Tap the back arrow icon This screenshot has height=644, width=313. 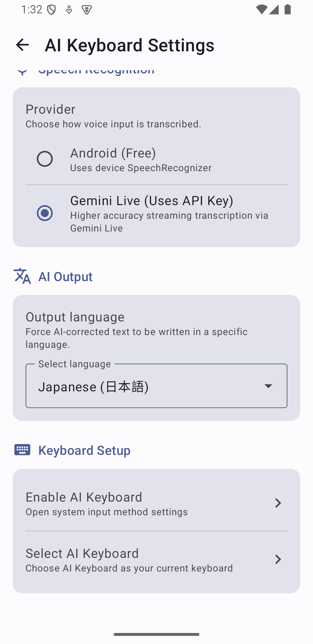22,45
